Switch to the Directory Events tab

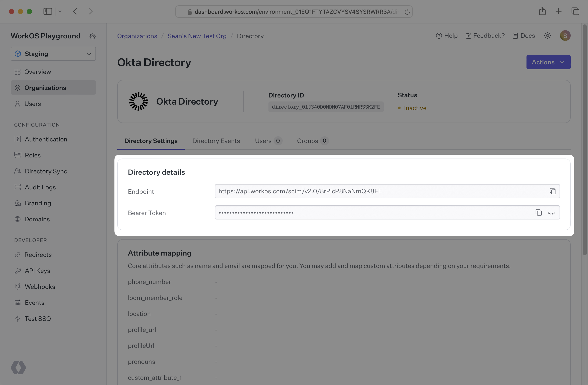tap(216, 141)
